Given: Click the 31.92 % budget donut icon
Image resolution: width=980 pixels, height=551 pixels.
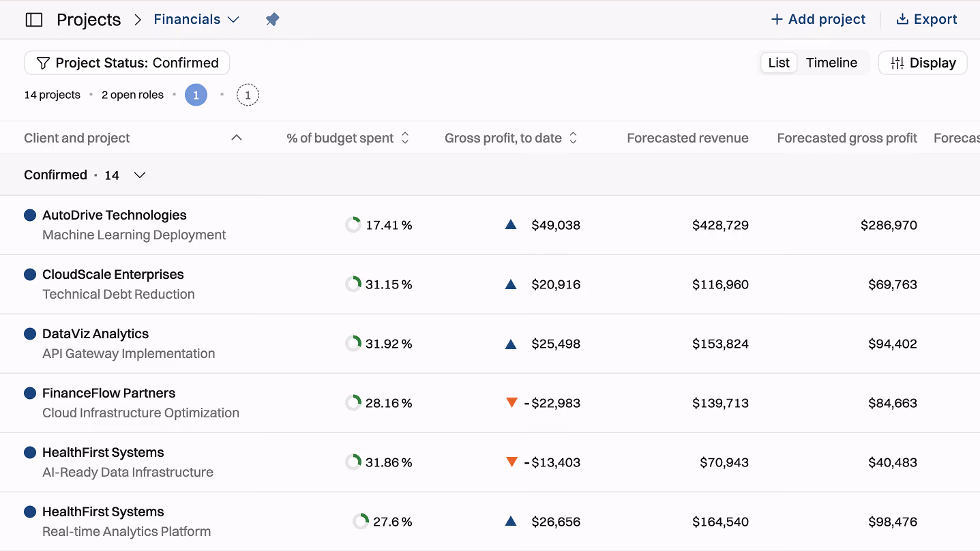Looking at the screenshot, I should 353,344.
